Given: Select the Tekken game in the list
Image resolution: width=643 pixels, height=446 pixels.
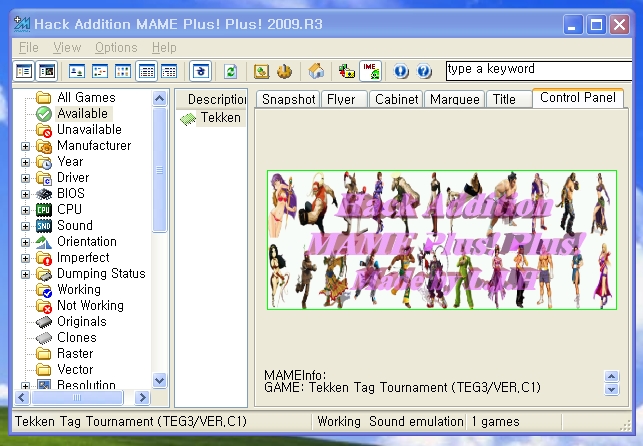Looking at the screenshot, I should coord(220,118).
